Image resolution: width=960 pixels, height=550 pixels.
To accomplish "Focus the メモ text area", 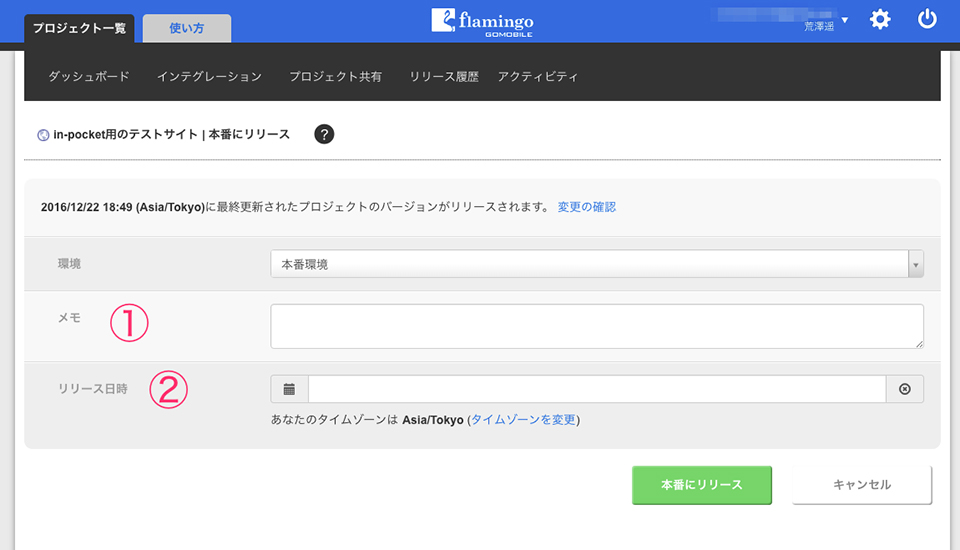I will point(597,326).
